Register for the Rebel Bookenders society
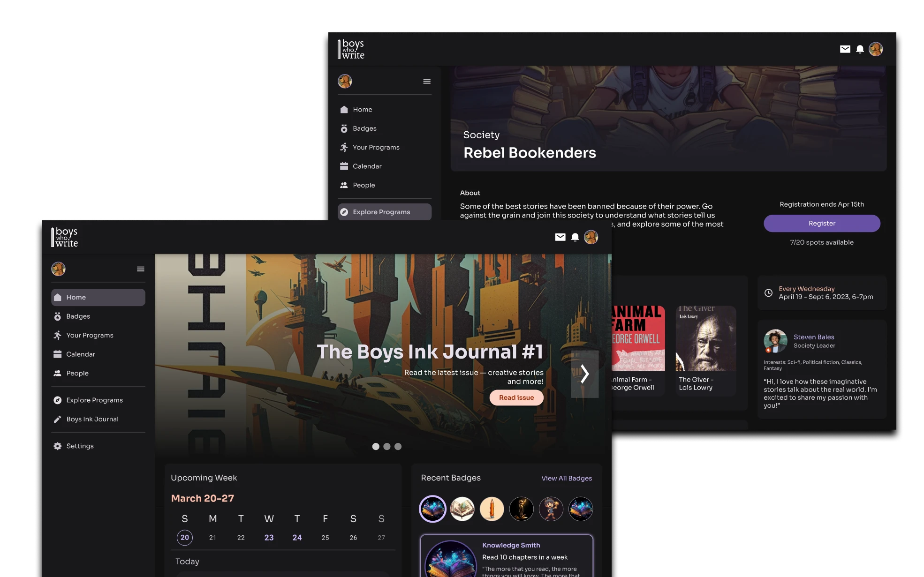Viewport: 924px width, 577px height. coord(822,223)
